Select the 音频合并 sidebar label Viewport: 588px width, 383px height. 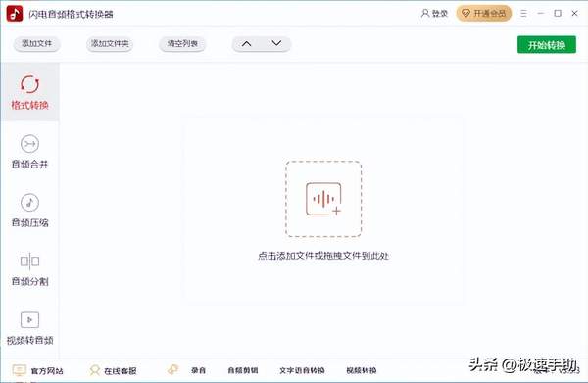tap(29, 164)
